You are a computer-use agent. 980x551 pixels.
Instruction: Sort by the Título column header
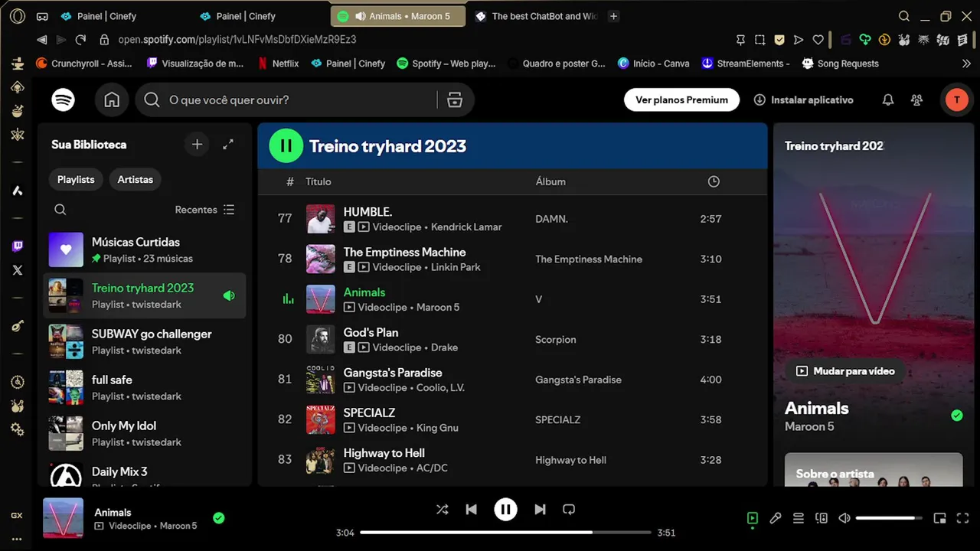click(x=318, y=181)
